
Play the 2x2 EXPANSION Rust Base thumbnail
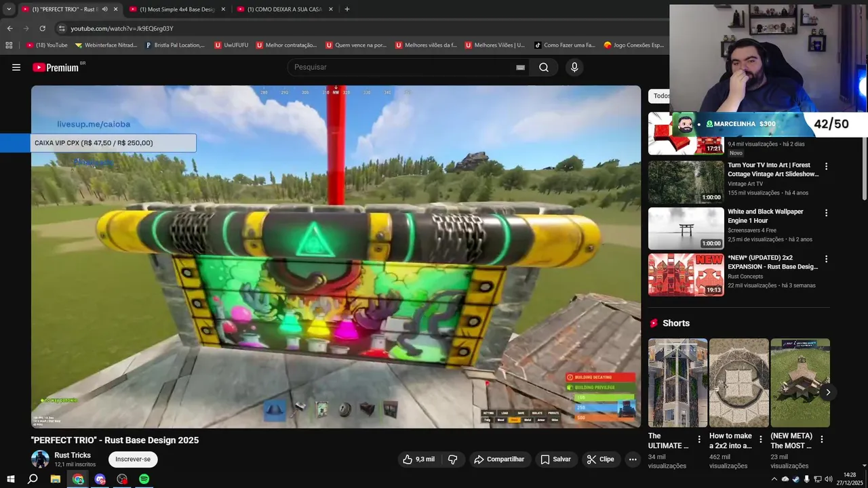tap(686, 274)
